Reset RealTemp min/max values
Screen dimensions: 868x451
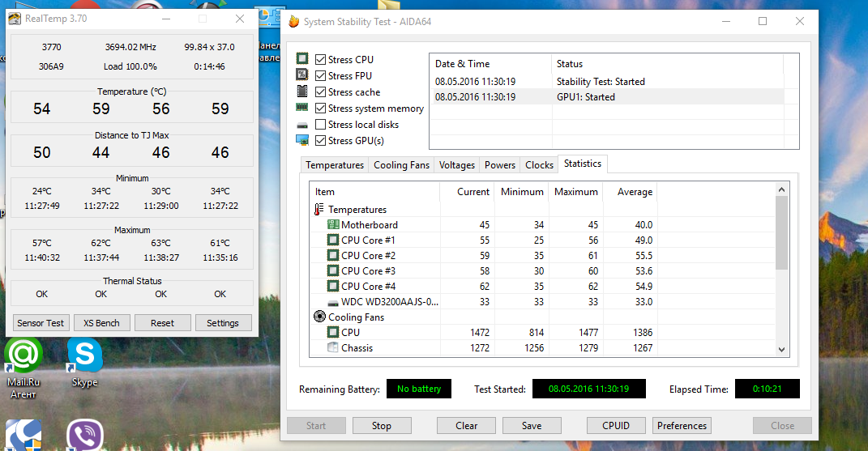pos(162,322)
